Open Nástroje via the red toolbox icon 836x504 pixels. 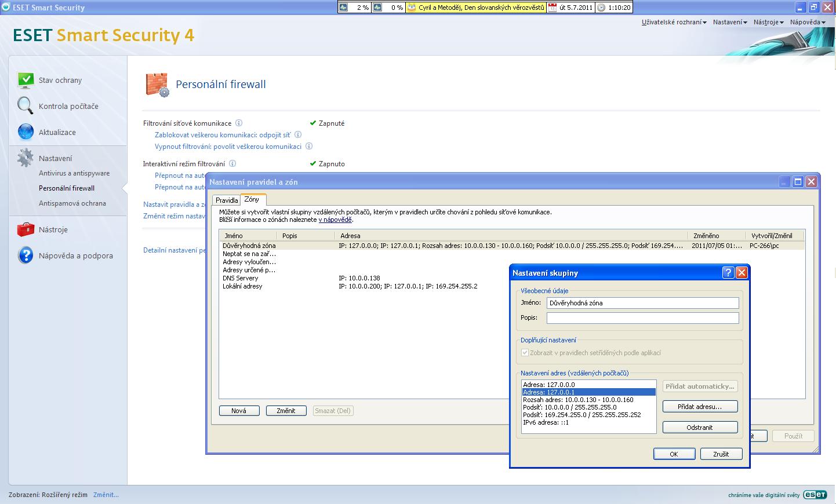[26, 230]
